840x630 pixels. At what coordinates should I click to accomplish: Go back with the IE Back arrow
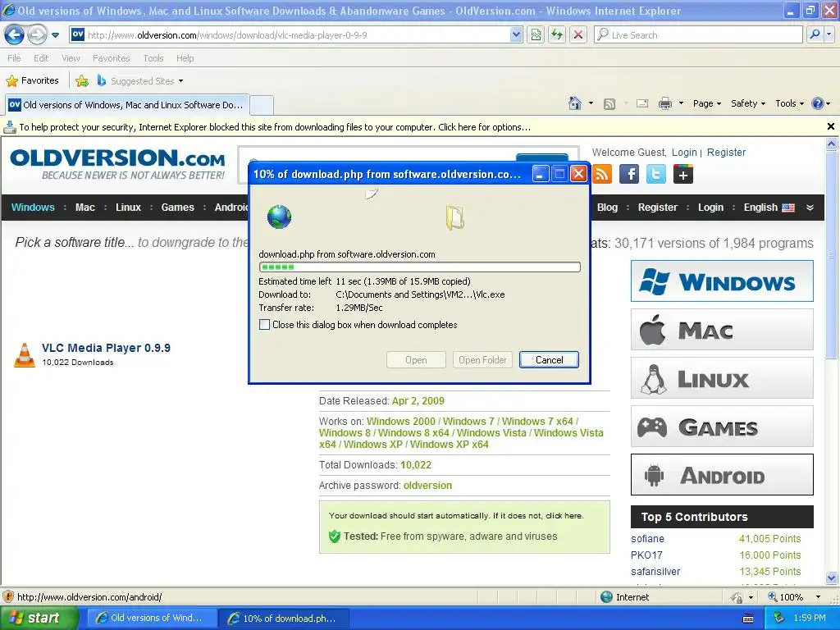pyautogui.click(x=15, y=35)
